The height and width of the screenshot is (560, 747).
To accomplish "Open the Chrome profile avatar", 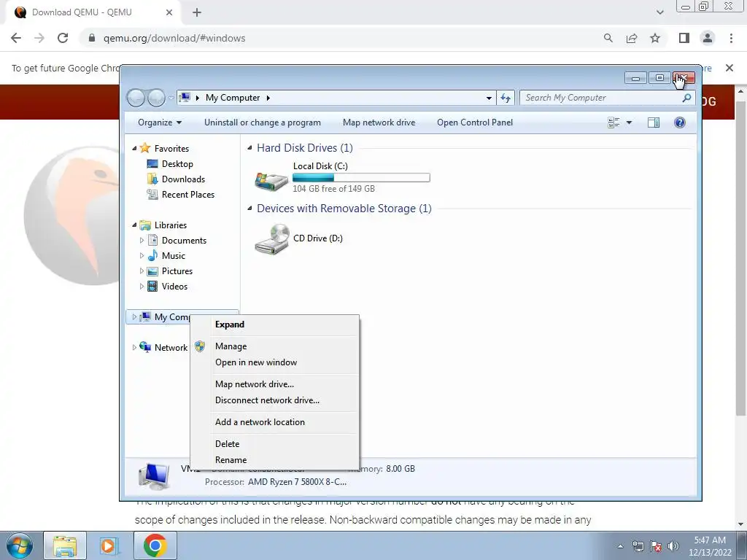I will pos(708,38).
